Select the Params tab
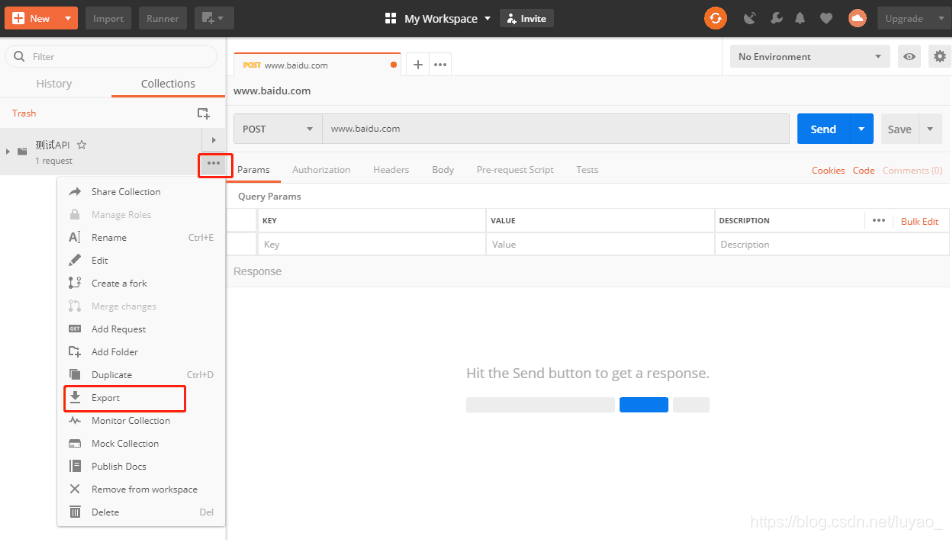This screenshot has height=540, width=952. [253, 170]
